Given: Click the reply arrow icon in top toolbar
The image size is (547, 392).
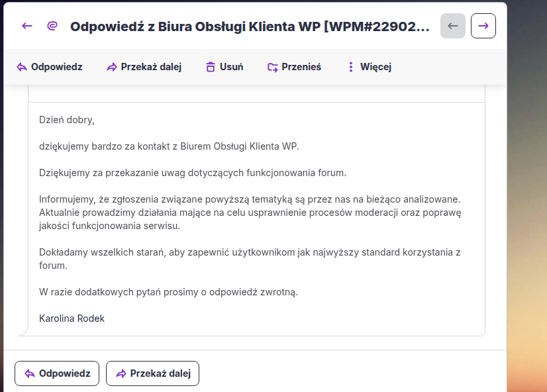Looking at the screenshot, I should (x=22, y=67).
